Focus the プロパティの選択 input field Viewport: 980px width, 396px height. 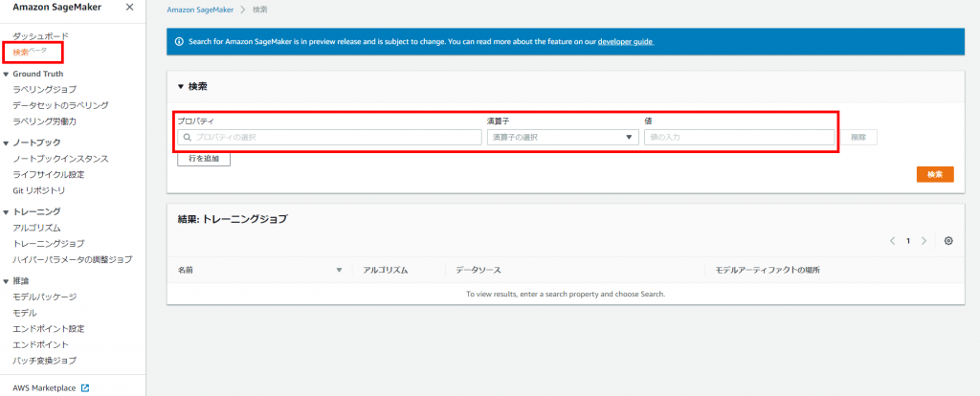329,137
